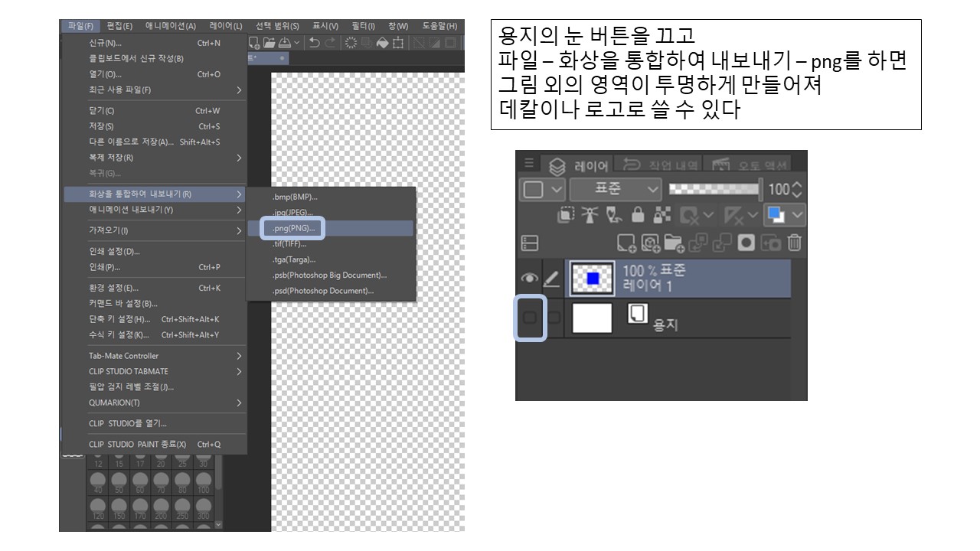Select brush size 50 preset
Image resolution: width=980 pixels, height=551 pixels.
click(x=119, y=481)
